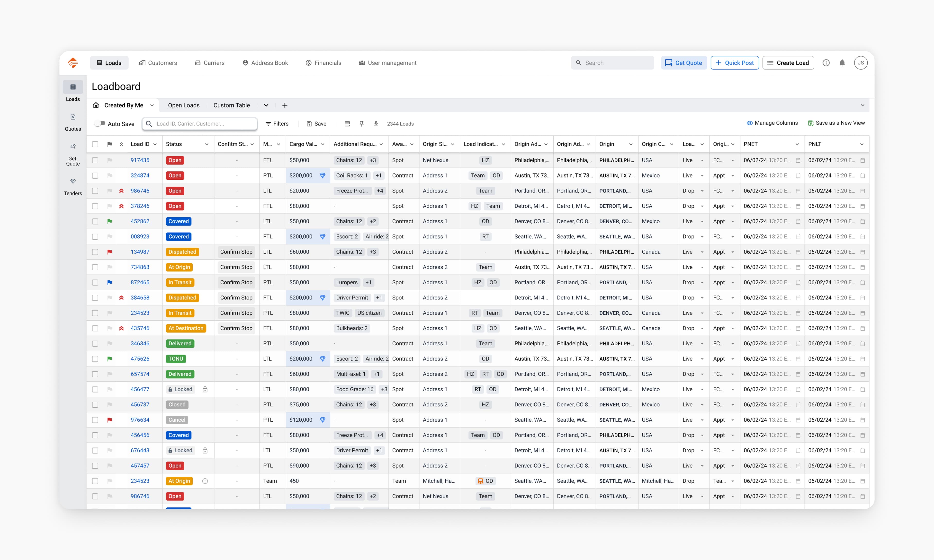Open load link 008923
The image size is (934, 560).
point(140,236)
